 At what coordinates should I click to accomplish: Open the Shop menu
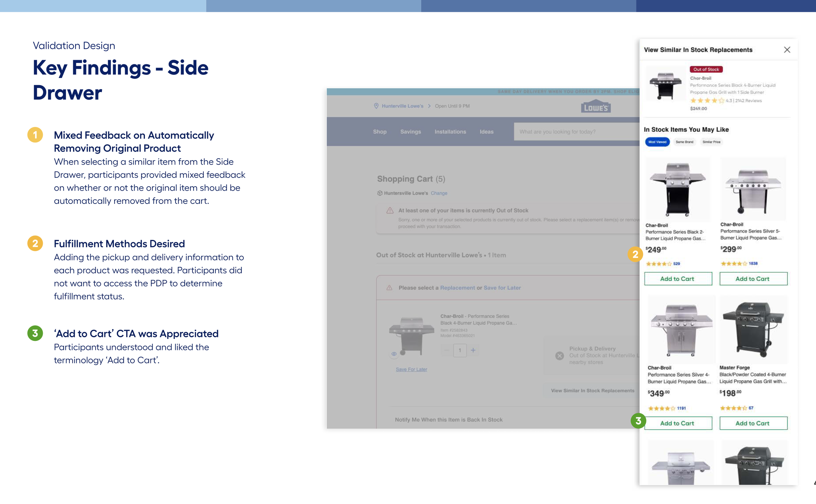pos(380,132)
